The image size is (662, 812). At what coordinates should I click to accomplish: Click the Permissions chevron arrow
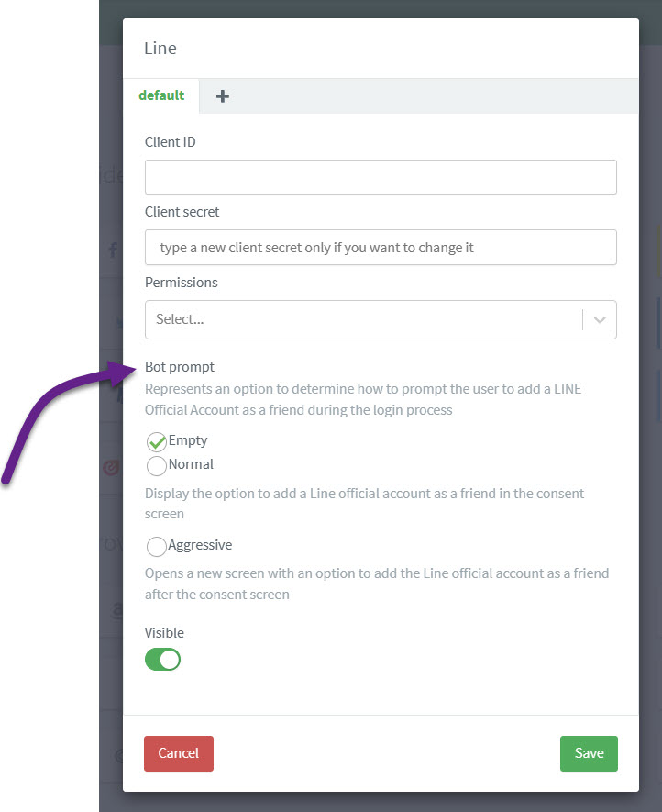[600, 319]
